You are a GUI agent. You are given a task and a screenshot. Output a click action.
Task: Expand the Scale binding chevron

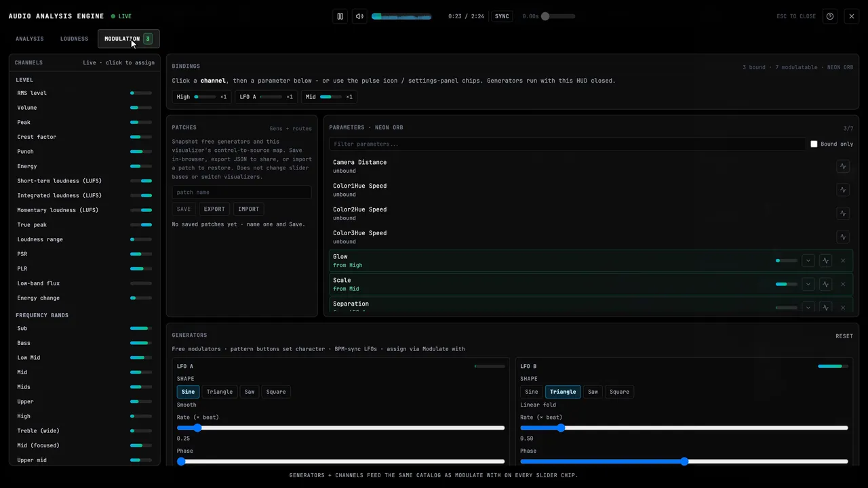(808, 284)
